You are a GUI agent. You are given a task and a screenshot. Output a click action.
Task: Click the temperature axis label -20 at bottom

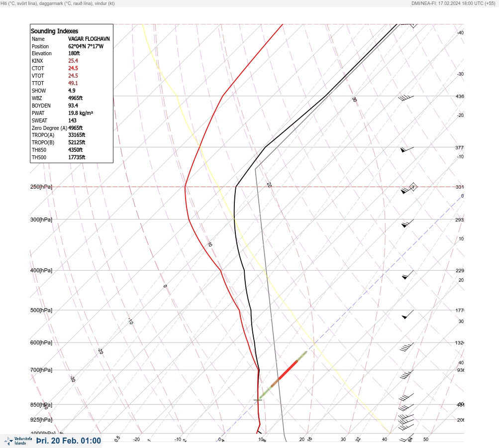136,440
